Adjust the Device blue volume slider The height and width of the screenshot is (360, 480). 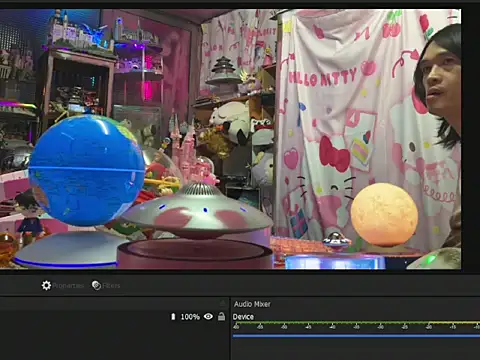(x=356, y=336)
